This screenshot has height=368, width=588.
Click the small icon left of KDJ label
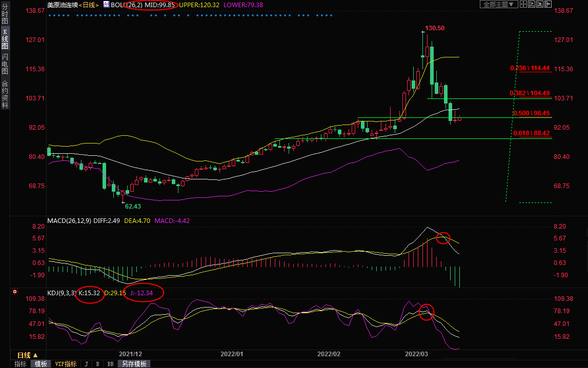15,293
